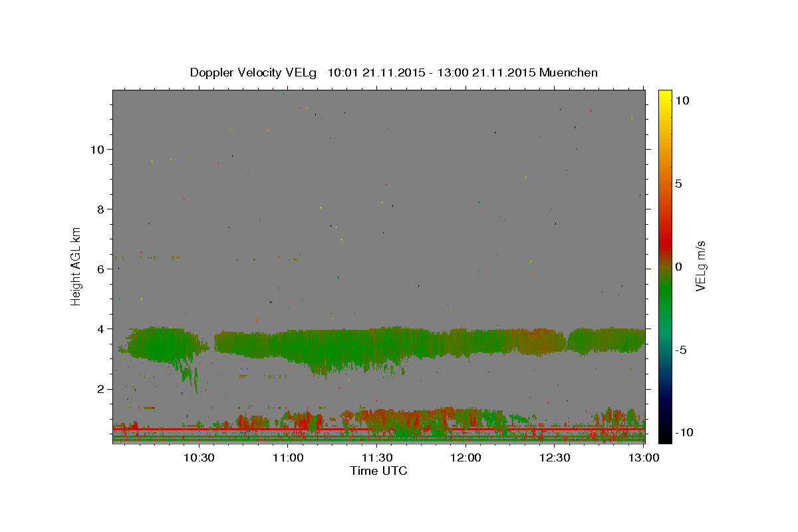Click the height axis label 8
The width and height of the screenshot is (798, 532).
pyautogui.click(x=100, y=209)
